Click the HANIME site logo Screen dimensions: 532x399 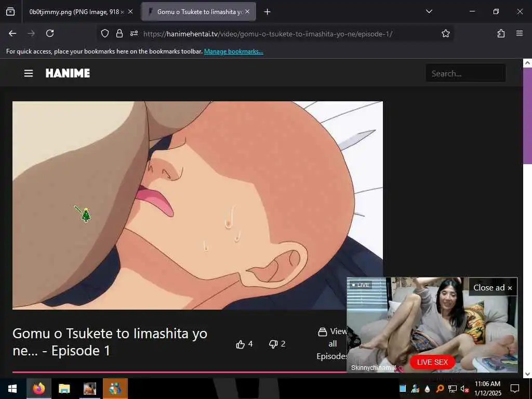tap(68, 73)
